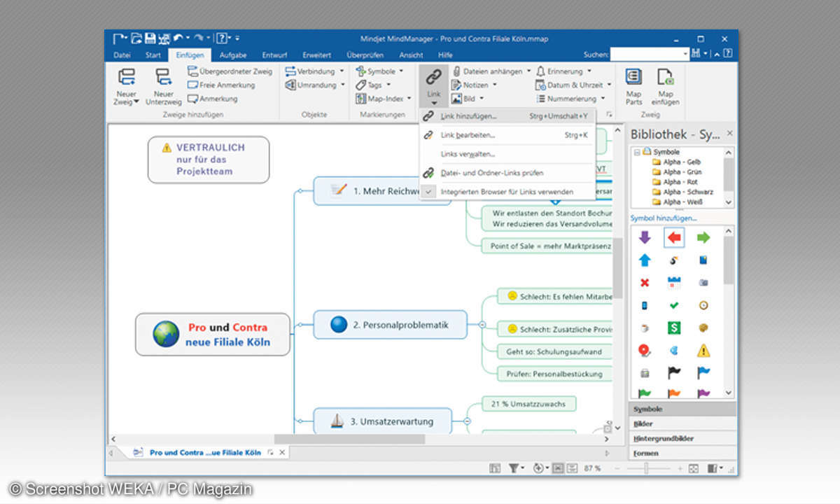Select the Alpha - Rot folder
840x504 pixels.
click(675, 181)
